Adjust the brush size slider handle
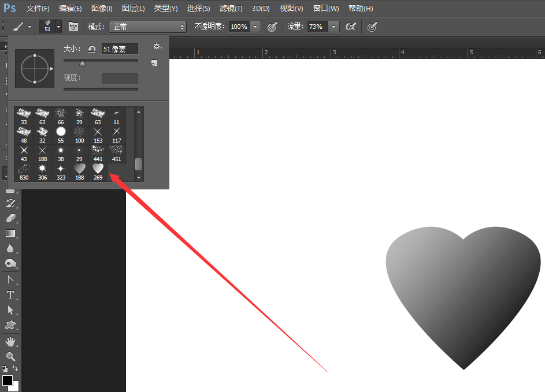 pos(82,64)
